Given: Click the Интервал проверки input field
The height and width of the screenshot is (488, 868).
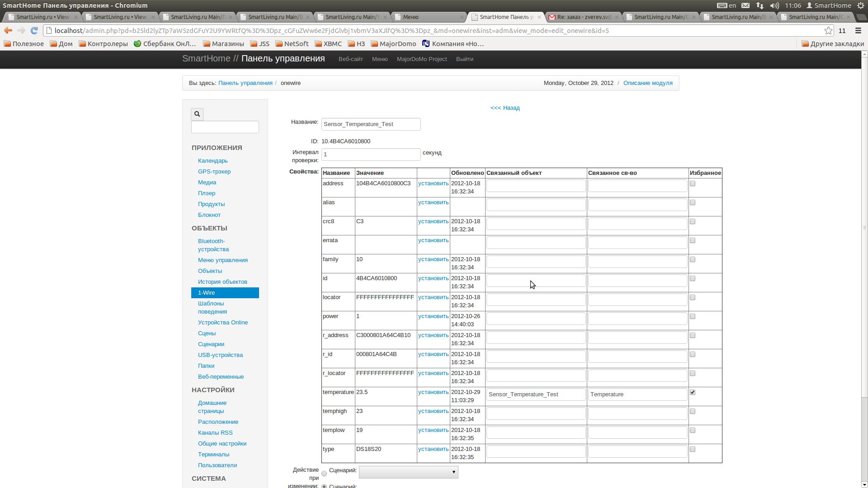Looking at the screenshot, I should 371,155.
